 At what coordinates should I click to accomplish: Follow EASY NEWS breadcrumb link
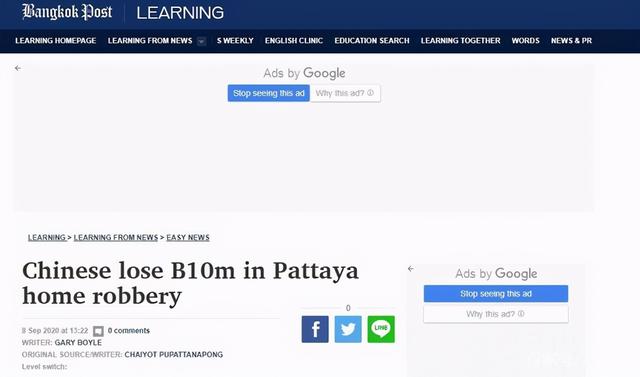[x=188, y=237]
